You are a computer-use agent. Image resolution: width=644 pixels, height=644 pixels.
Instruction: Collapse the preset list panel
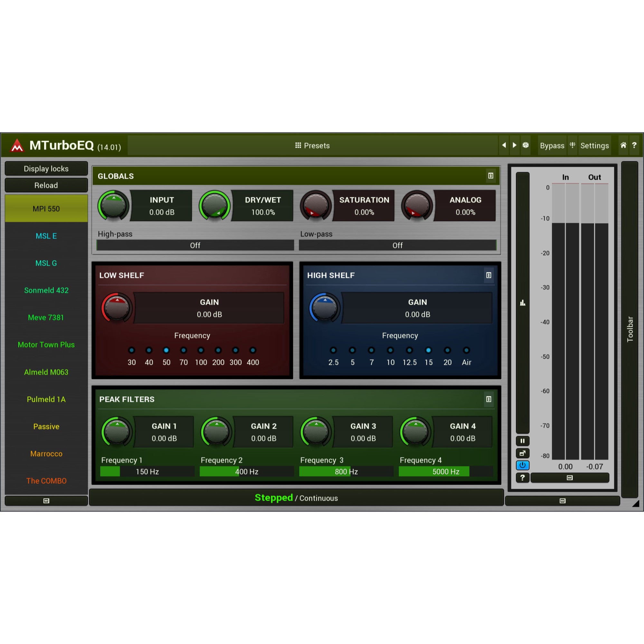[x=46, y=500]
